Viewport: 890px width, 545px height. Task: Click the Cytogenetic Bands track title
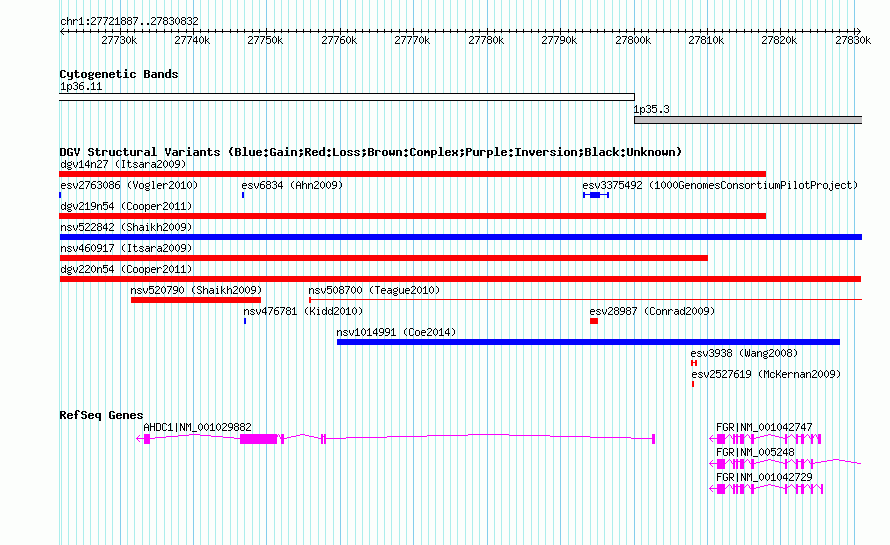(x=119, y=74)
